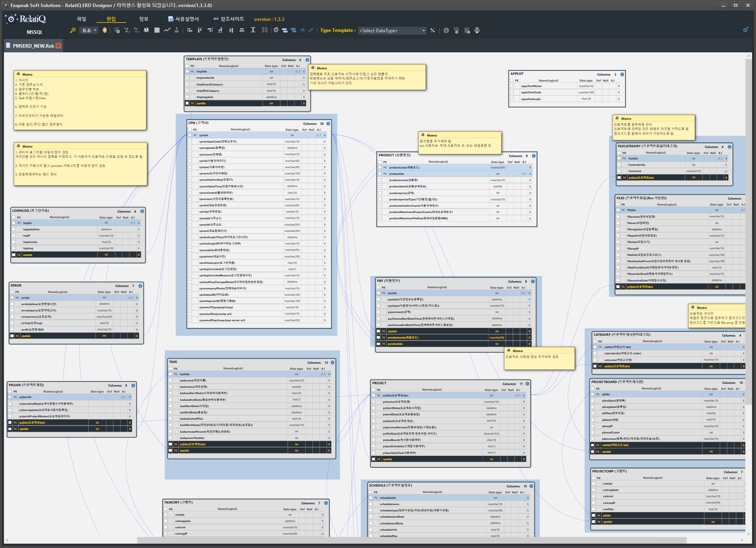This screenshot has width=756, height=548.
Task: Tick taskidx checkbox in TASK table
Action: [x=171, y=374]
